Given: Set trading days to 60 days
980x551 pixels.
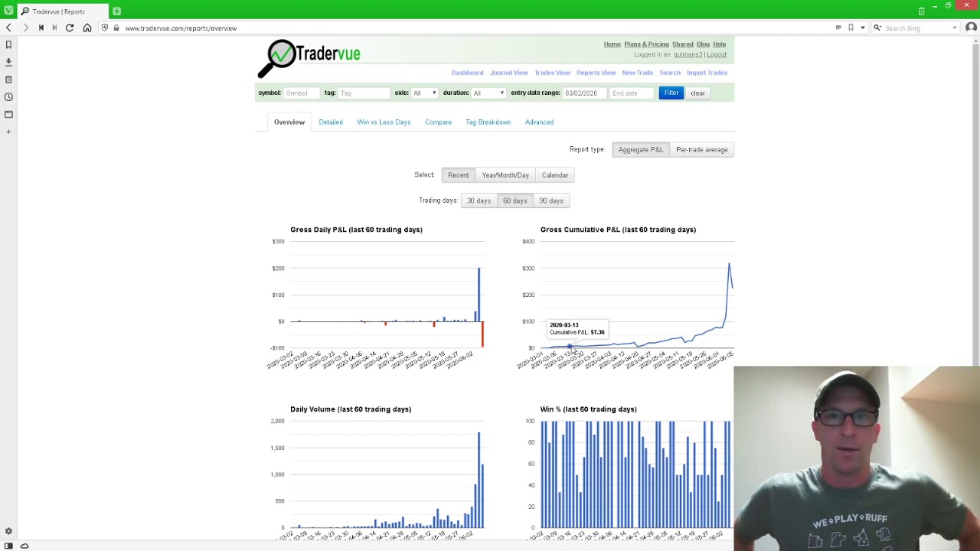Looking at the screenshot, I should 514,201.
